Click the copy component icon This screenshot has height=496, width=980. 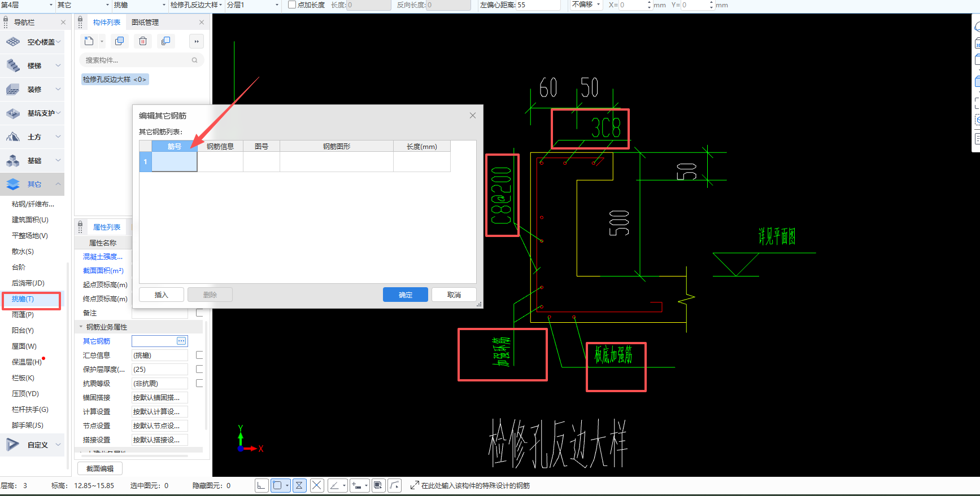119,41
